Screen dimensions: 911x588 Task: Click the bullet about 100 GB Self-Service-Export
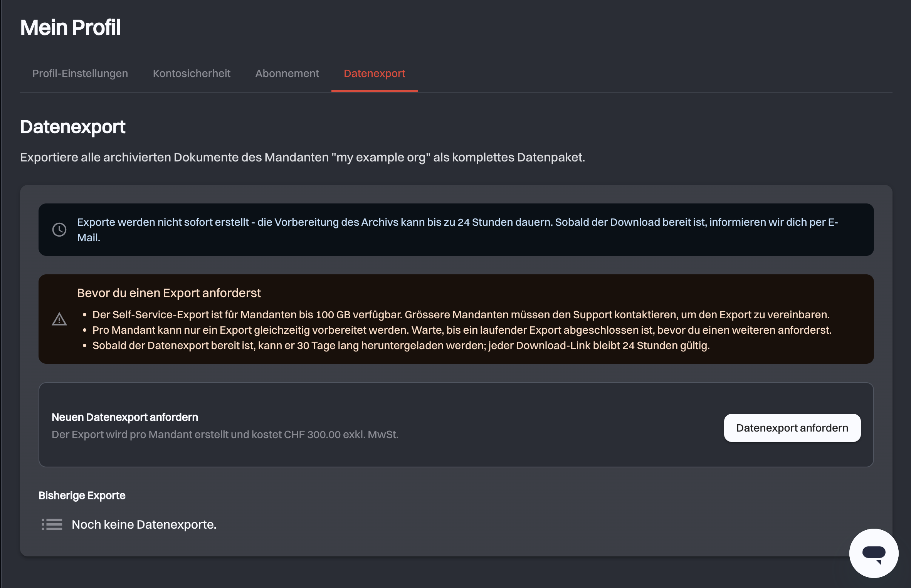point(461,315)
